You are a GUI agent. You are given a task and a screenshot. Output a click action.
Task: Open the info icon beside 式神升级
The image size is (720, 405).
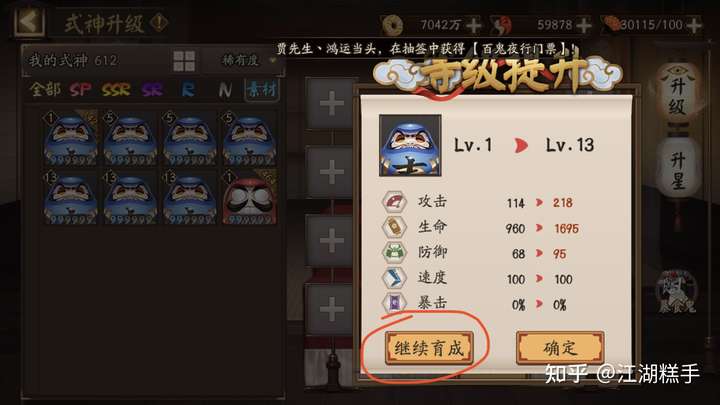159,22
